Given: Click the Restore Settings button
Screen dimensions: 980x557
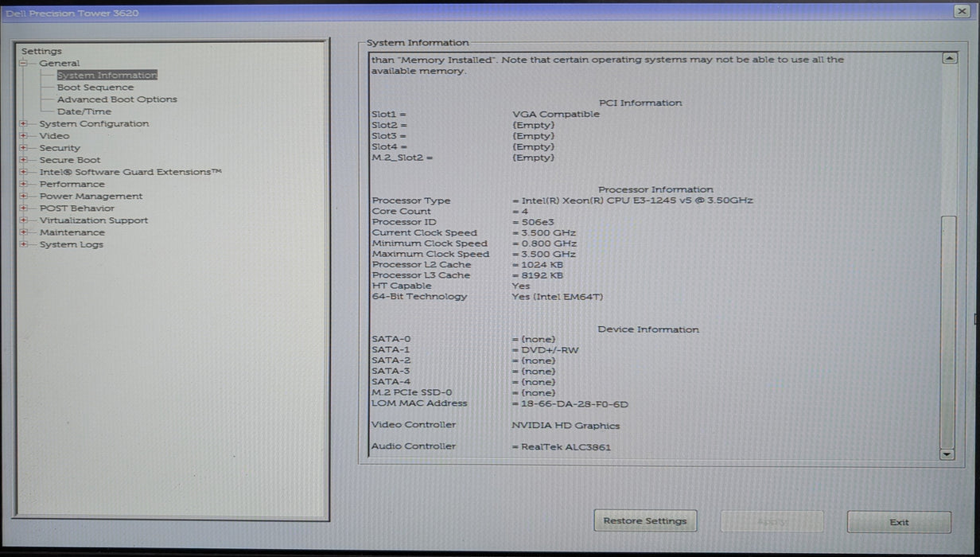Looking at the screenshot, I should (x=645, y=521).
